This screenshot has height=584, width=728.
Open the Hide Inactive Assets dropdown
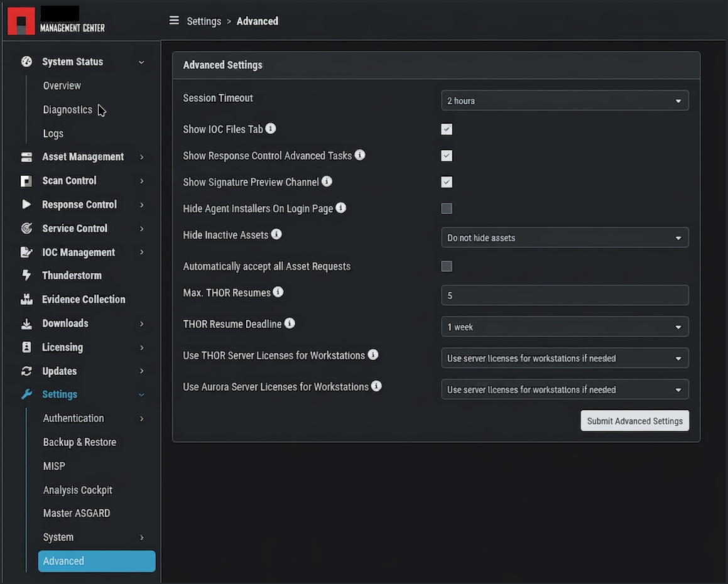point(565,238)
